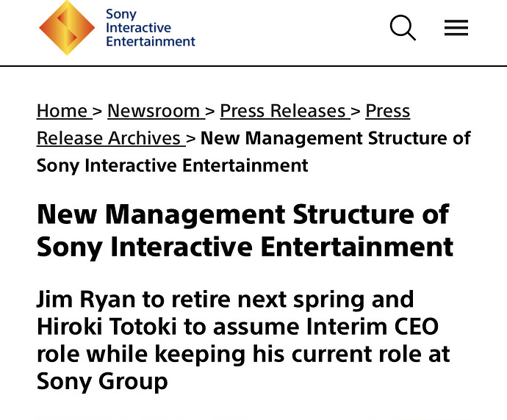Click the Sony Interactive Entertainment wordmark
The height and width of the screenshot is (420, 507).
[x=151, y=28]
